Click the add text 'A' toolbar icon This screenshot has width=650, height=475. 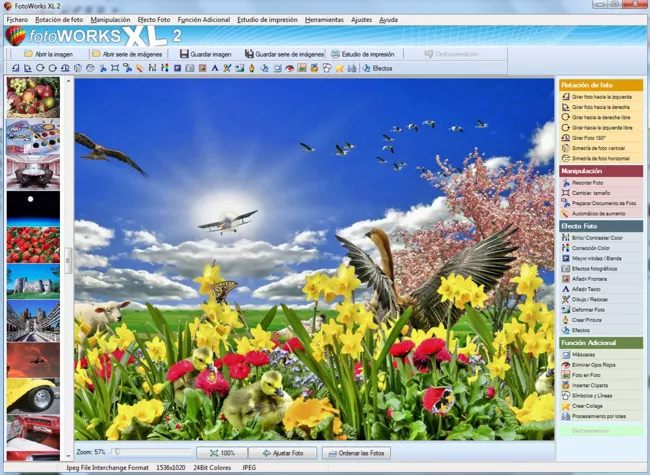215,68
